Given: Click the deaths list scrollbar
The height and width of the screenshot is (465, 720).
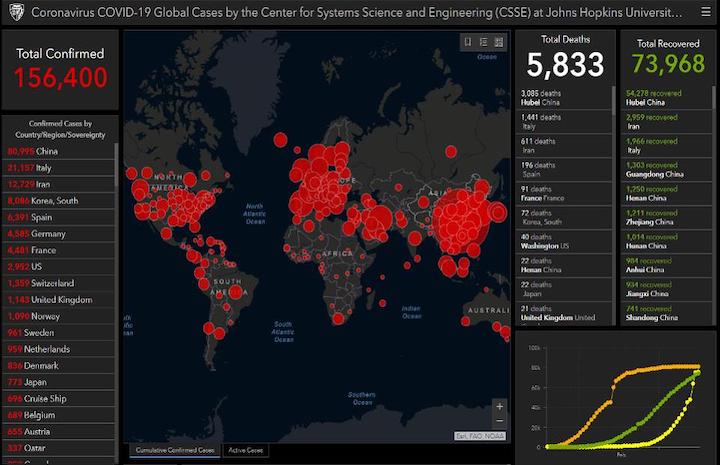Looking at the screenshot, I should pos(614,100).
